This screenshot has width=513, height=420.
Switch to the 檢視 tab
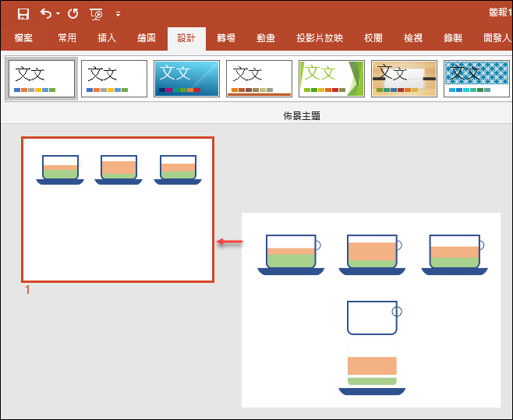click(413, 38)
